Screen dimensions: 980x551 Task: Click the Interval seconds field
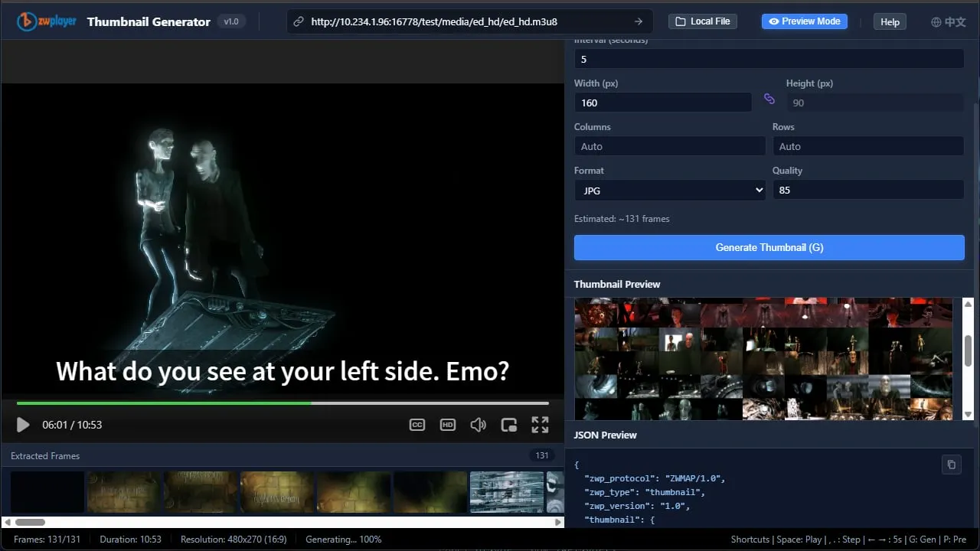click(769, 59)
